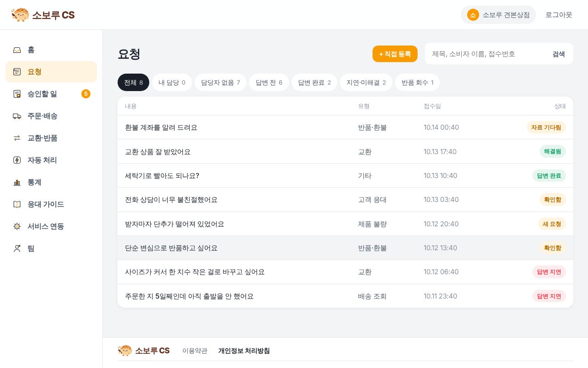Select the 요청 list icon in sidebar

(x=17, y=72)
